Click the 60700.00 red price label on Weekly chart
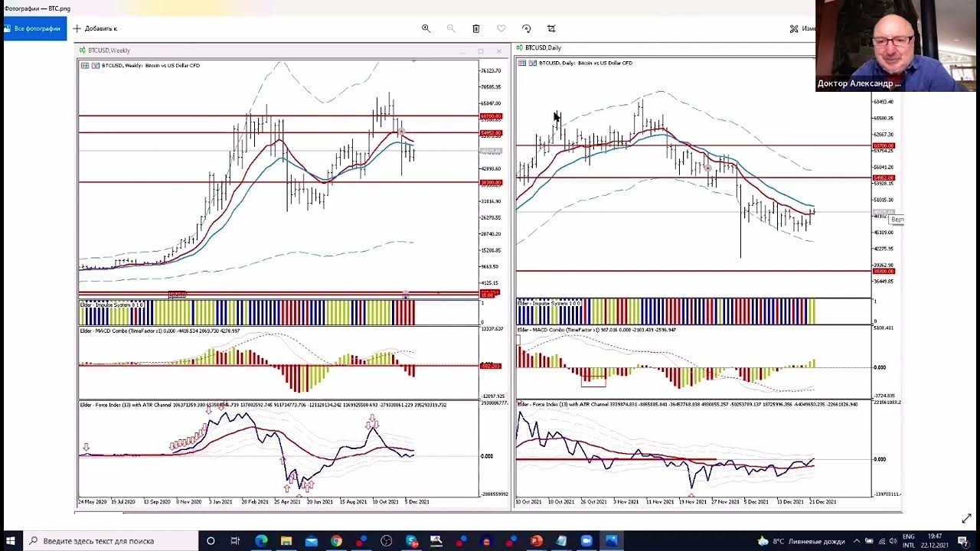 (491, 116)
